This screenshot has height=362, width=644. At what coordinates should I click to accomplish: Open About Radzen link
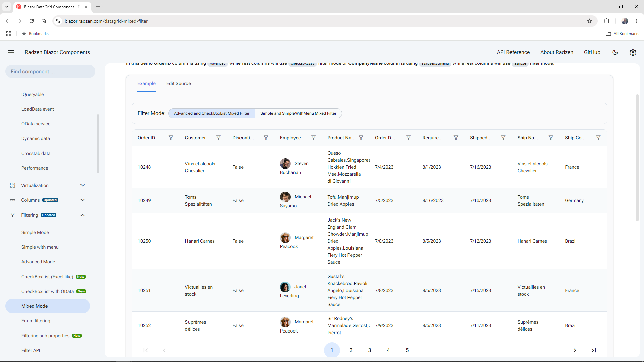(x=556, y=52)
